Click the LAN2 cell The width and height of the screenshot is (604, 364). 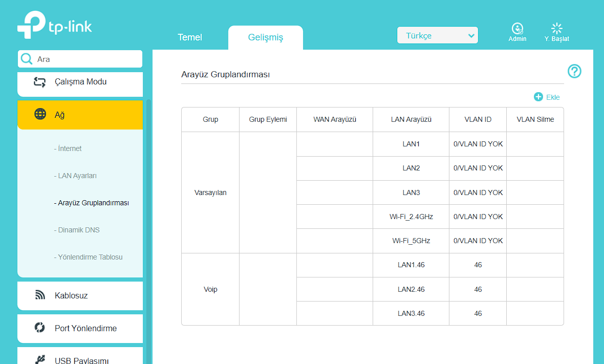(411, 168)
